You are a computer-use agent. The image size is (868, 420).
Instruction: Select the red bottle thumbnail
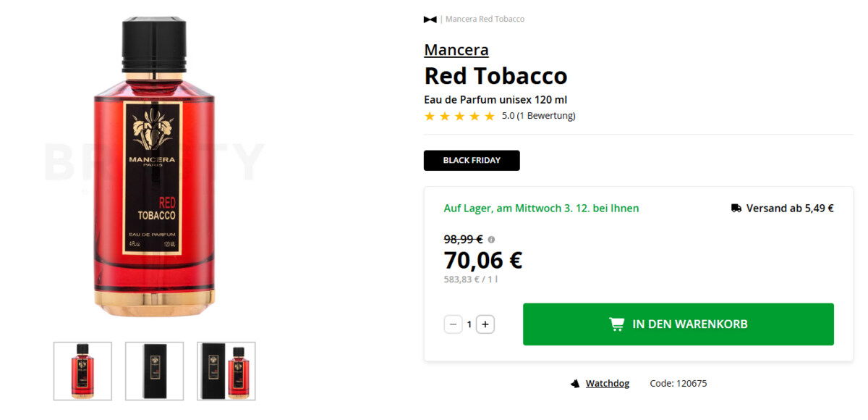(82, 371)
